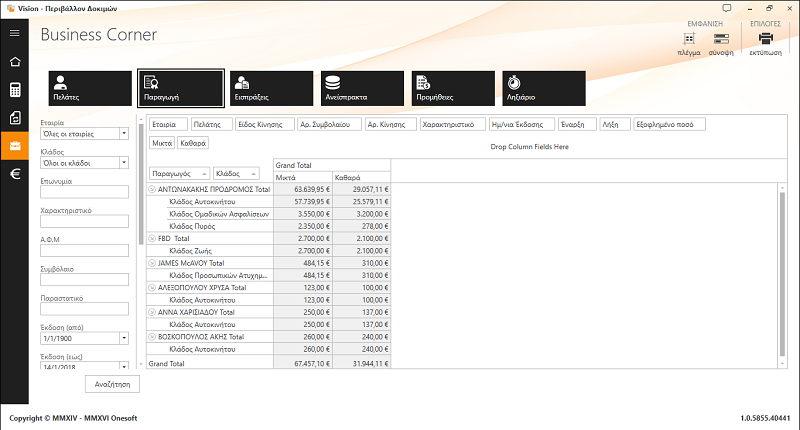
Task: Open the calculator section in the sidebar
Action: (x=15, y=90)
